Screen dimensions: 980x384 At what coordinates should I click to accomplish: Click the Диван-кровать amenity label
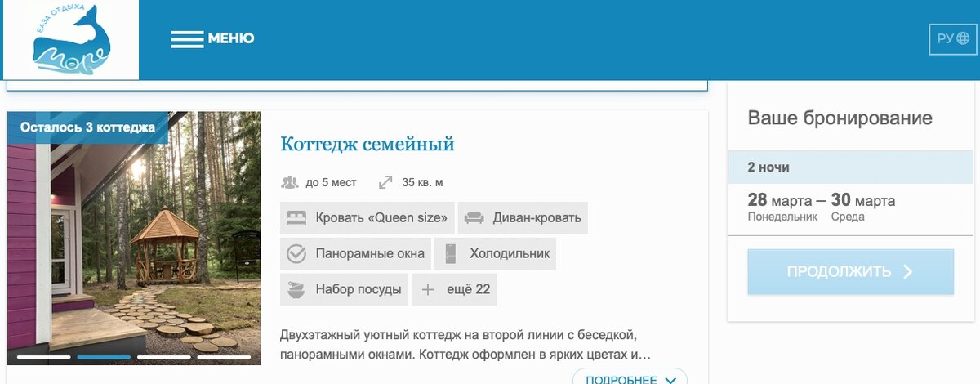click(x=537, y=217)
